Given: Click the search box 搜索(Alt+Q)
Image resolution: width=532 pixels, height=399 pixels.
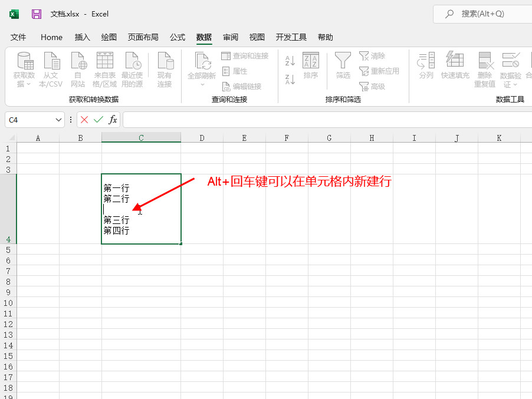Looking at the screenshot, I should 483,14.
